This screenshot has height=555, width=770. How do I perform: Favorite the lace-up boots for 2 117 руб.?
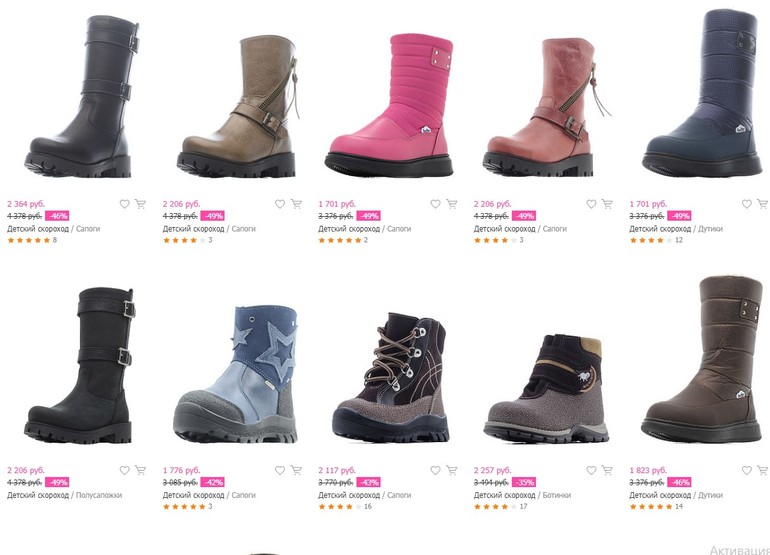pos(436,470)
